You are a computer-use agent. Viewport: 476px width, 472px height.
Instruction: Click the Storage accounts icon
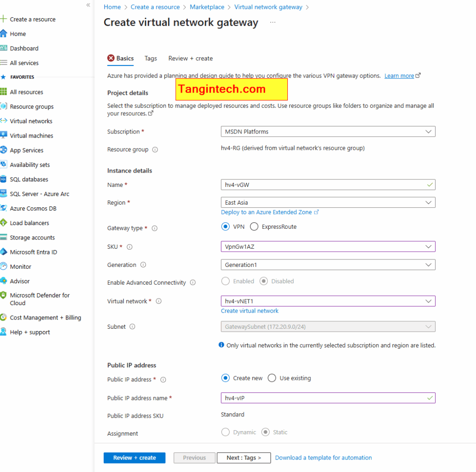point(3,237)
